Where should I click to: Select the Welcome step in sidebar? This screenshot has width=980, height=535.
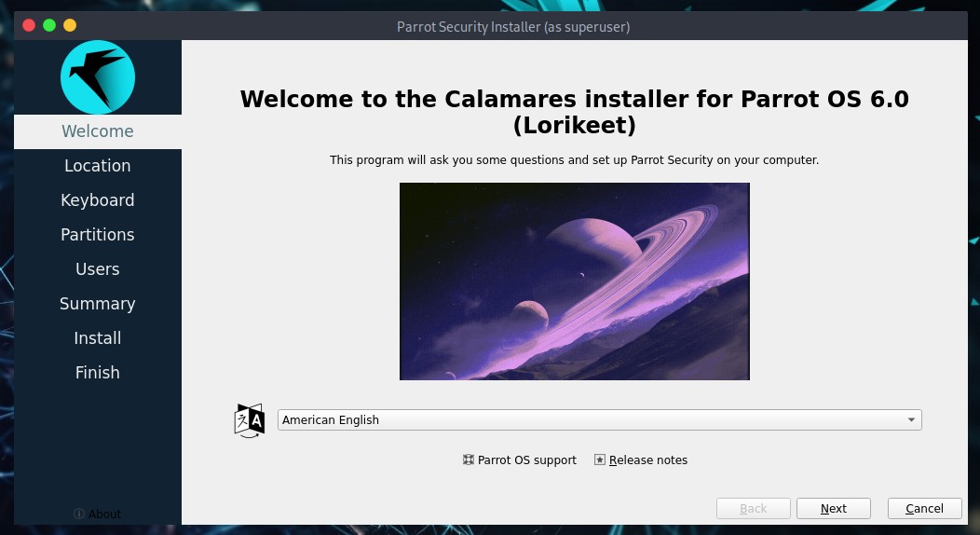(98, 131)
